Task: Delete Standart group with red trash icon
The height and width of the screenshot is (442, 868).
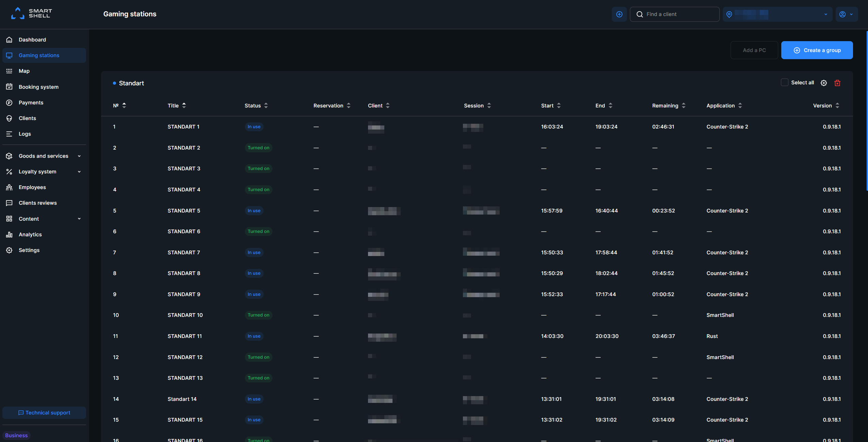Action: (x=837, y=83)
